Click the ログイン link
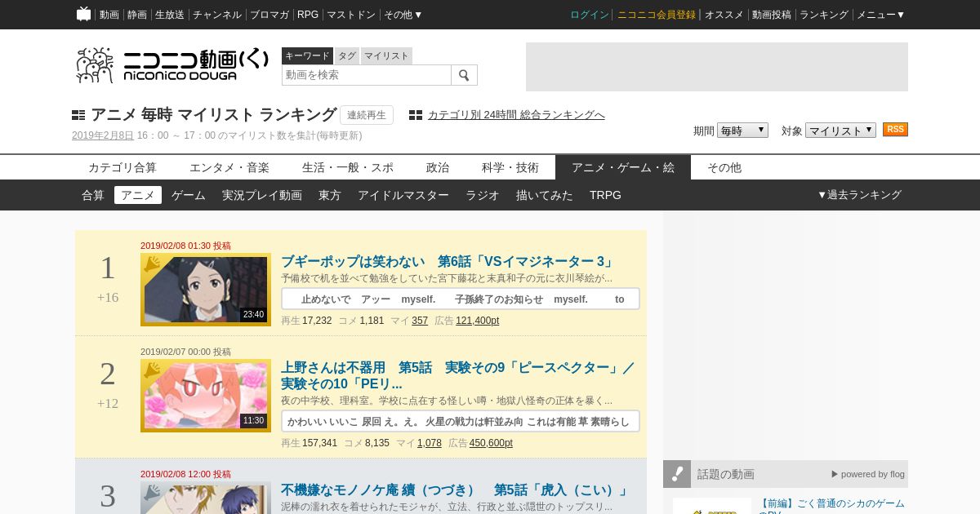 click(590, 15)
